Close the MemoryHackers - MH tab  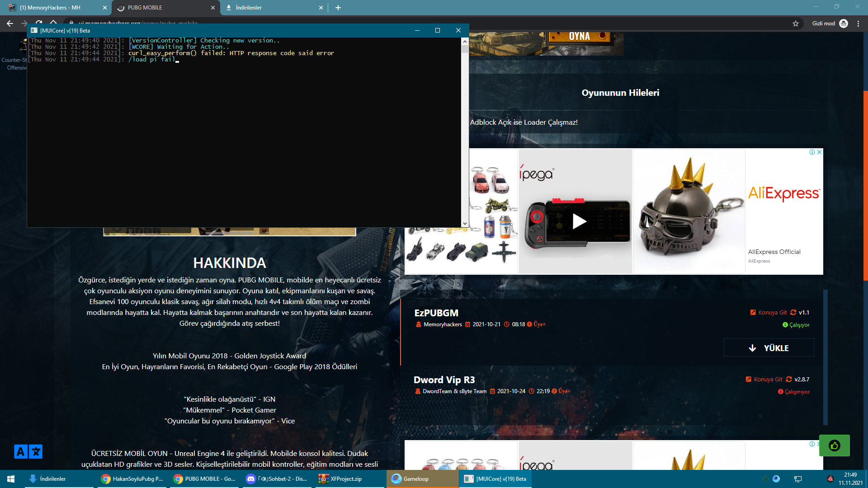[x=104, y=8]
